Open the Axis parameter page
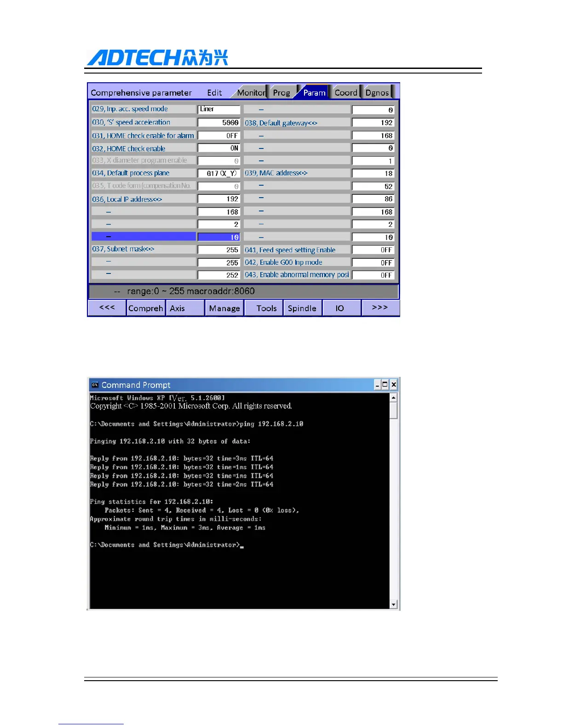The height and width of the screenshot is (728, 563). 185,308
